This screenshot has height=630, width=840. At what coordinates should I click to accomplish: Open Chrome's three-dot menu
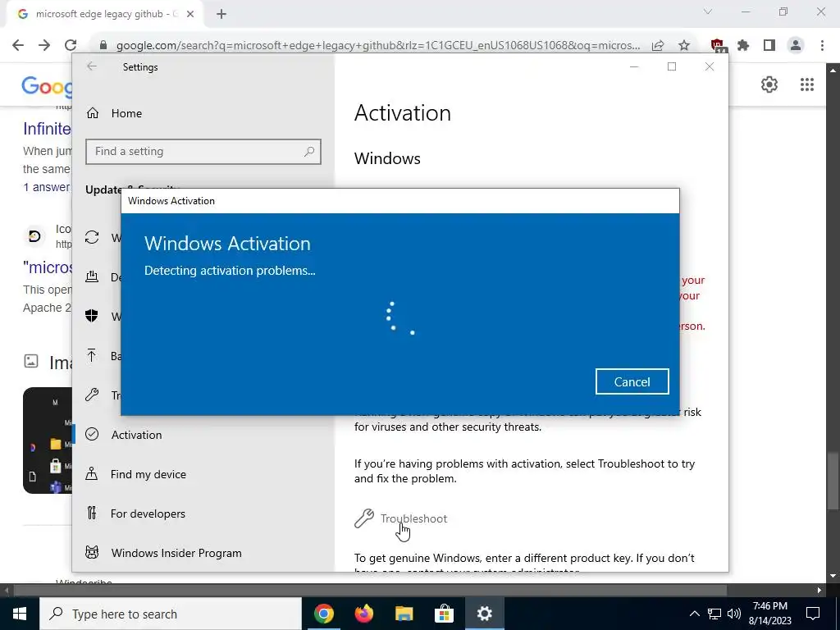tap(822, 46)
